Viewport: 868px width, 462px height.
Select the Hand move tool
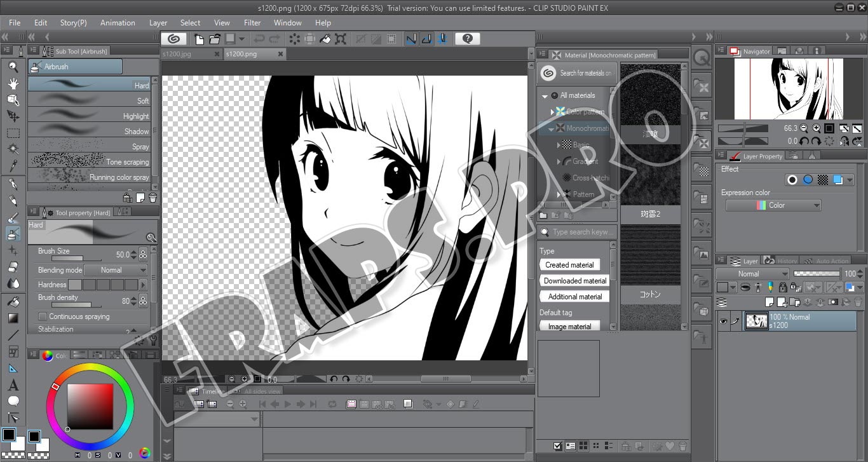click(13, 83)
